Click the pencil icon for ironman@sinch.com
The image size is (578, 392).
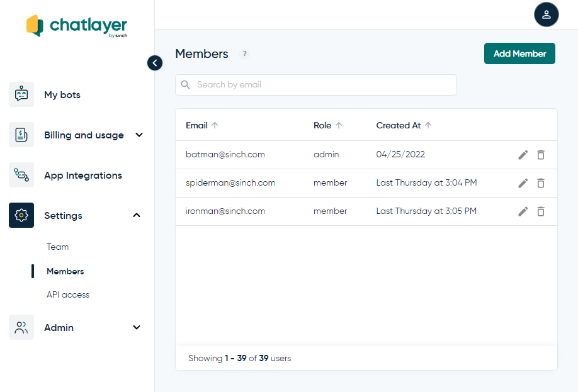pos(523,211)
